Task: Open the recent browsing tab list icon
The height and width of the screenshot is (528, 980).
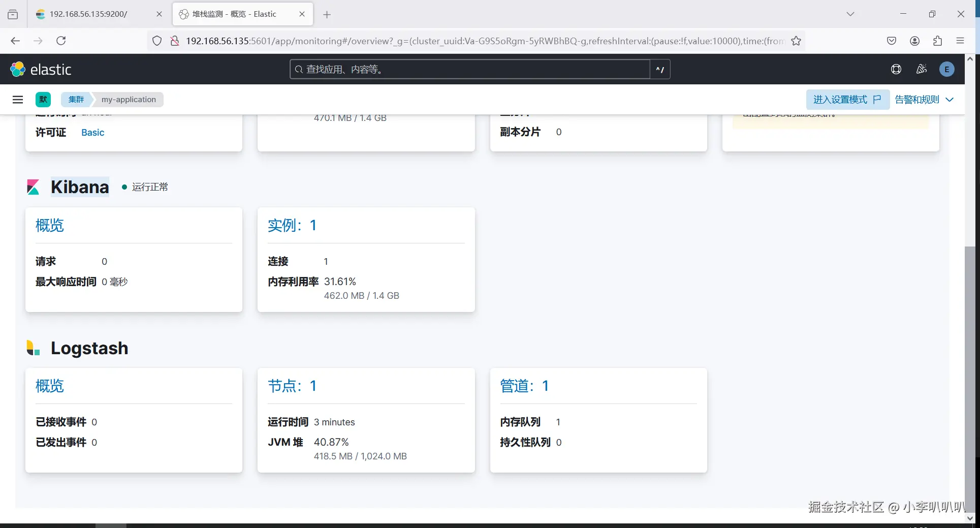Action: point(13,14)
